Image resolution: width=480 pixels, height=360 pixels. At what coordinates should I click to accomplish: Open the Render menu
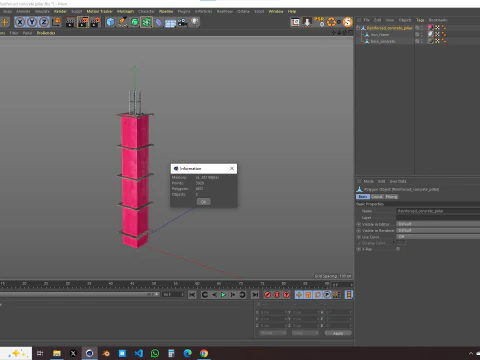click(60, 11)
